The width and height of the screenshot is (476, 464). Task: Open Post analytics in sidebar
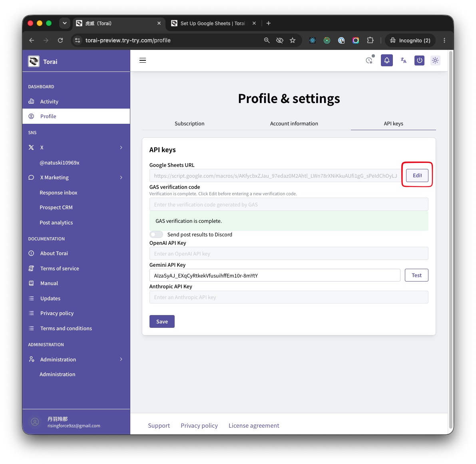pyautogui.click(x=56, y=222)
